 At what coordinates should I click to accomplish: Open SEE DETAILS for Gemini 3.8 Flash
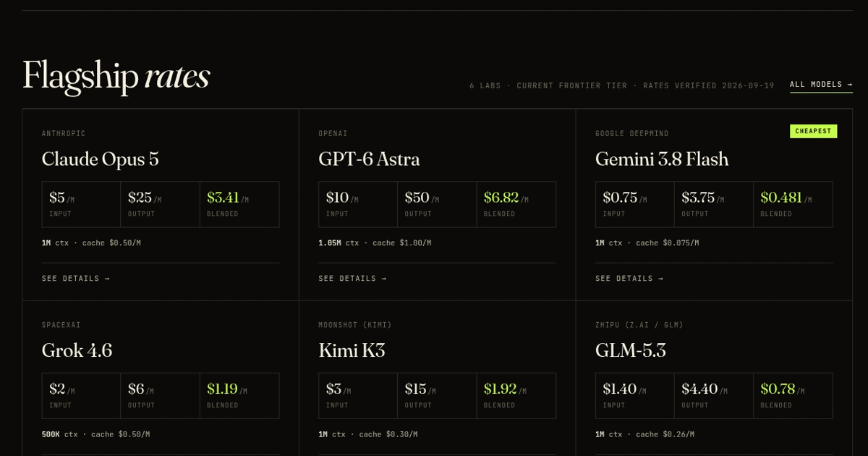click(629, 278)
